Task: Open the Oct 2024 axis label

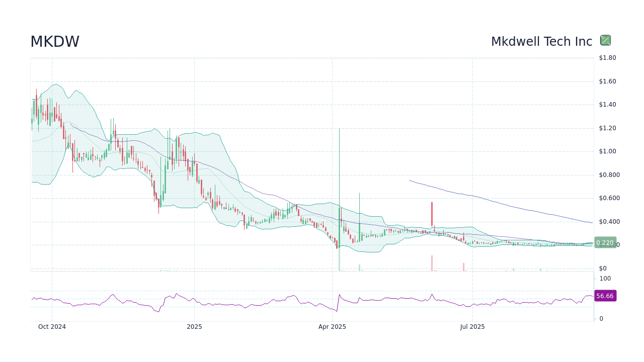Action: [x=52, y=326]
